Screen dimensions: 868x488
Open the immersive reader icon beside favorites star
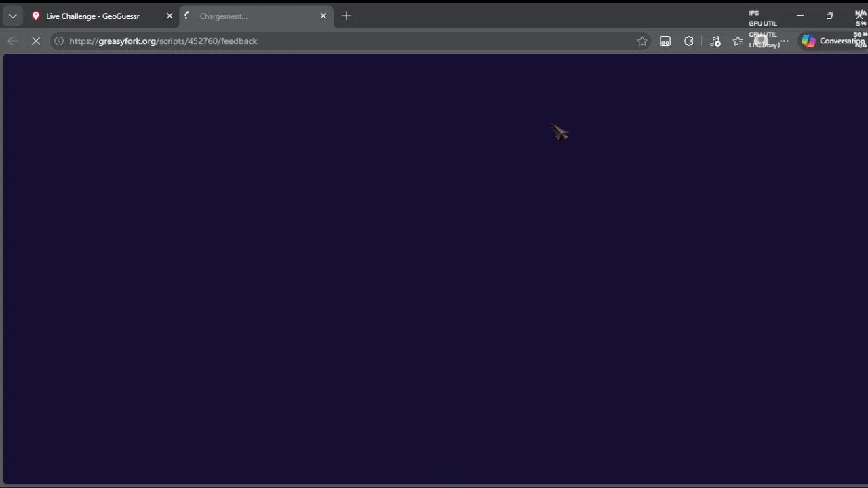tap(665, 41)
